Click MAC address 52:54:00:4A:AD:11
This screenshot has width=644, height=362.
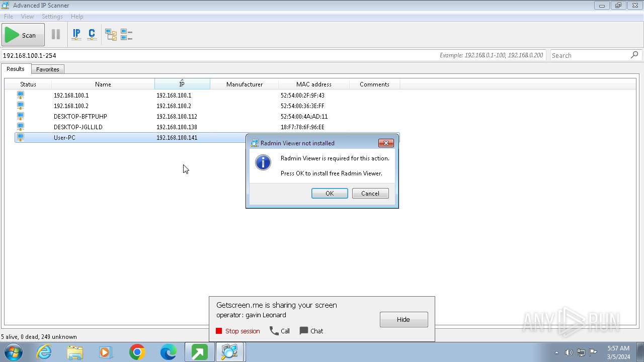pos(304,116)
